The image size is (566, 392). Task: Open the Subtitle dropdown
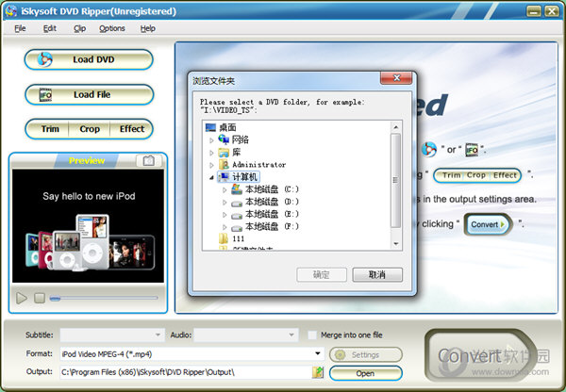coord(158,335)
